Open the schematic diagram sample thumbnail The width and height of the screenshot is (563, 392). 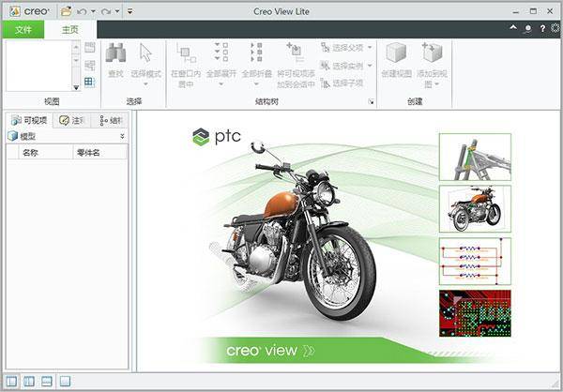click(475, 261)
